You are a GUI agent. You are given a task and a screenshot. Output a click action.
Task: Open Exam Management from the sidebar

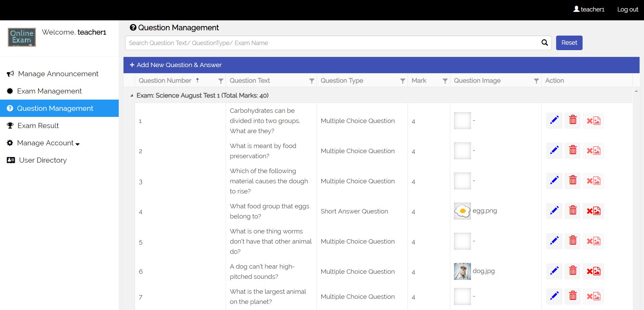49,91
